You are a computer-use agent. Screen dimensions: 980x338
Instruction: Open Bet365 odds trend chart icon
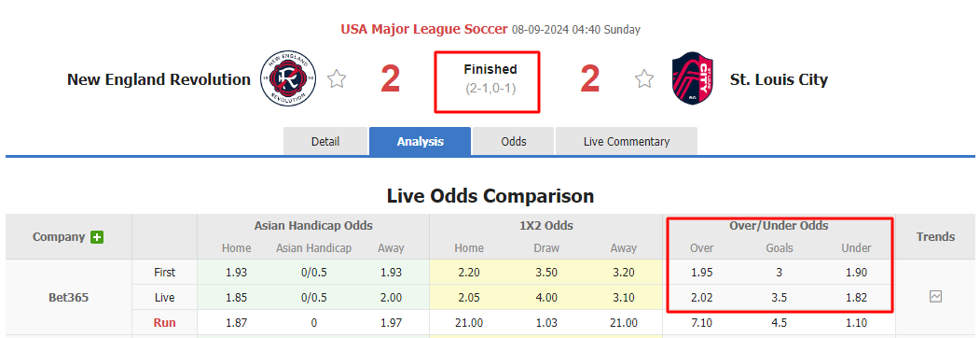pos(935,297)
